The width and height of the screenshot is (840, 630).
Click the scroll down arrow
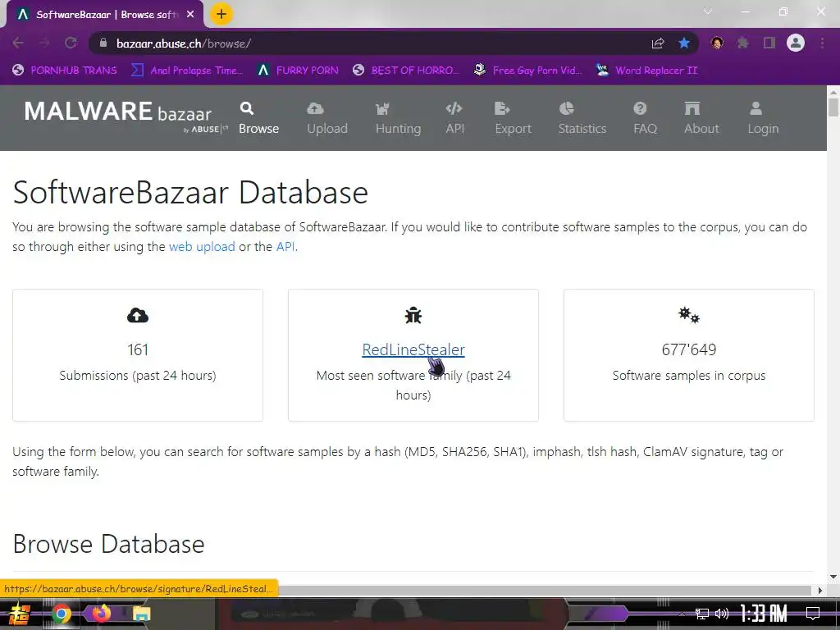click(833, 577)
